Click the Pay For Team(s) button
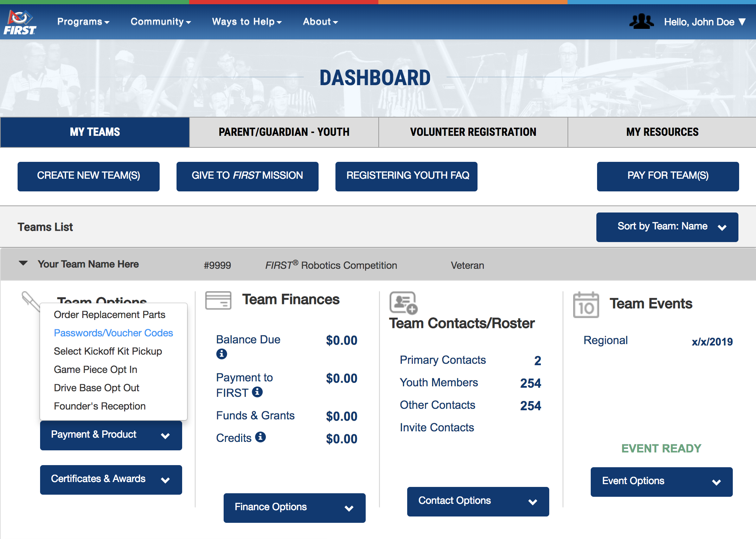 tap(668, 176)
